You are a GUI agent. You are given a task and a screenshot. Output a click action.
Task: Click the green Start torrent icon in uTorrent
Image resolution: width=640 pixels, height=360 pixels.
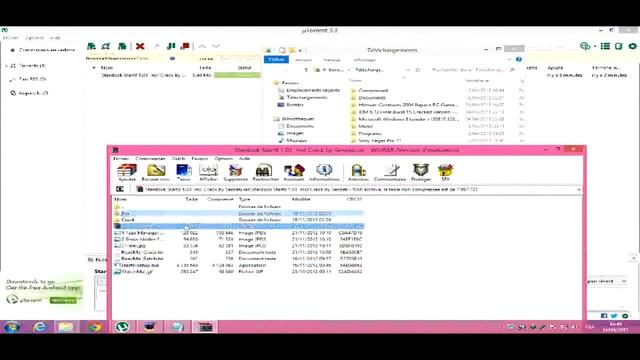coord(171,46)
